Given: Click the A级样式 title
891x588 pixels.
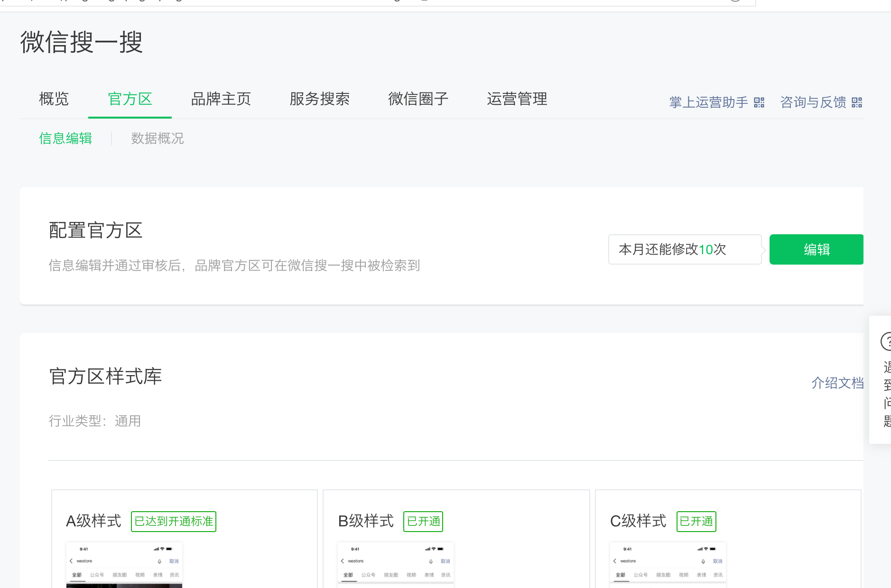Looking at the screenshot, I should (x=93, y=522).
